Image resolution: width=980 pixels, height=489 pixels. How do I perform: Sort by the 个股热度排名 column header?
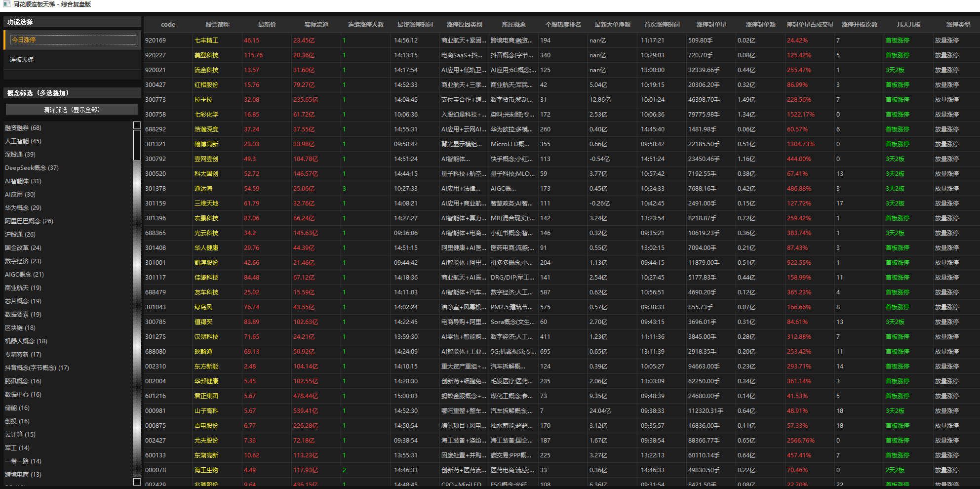coord(563,25)
